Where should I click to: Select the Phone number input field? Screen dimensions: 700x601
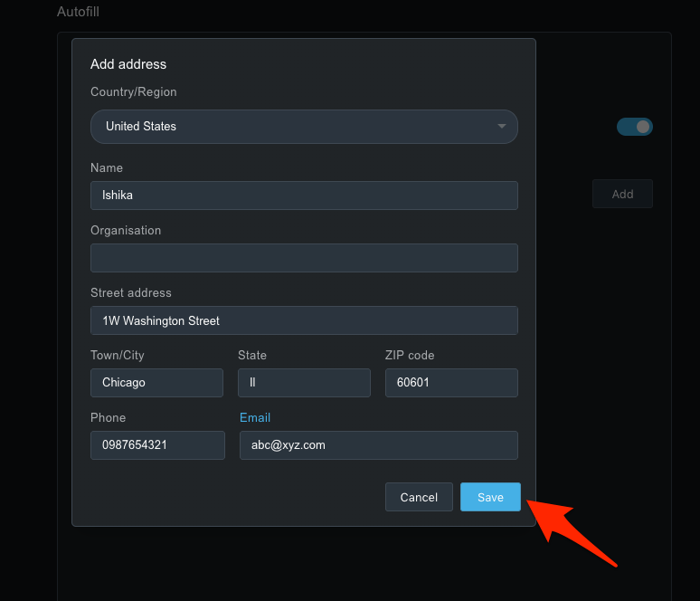click(157, 445)
